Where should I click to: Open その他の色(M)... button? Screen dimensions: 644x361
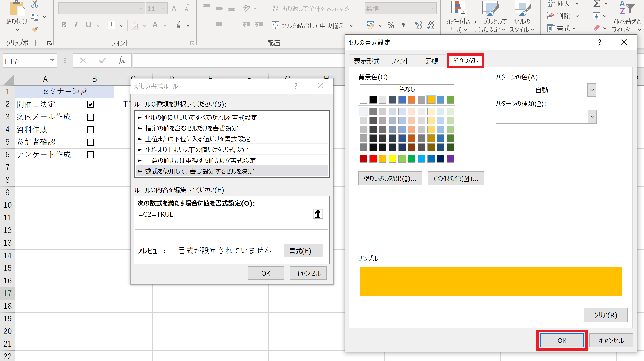(455, 178)
